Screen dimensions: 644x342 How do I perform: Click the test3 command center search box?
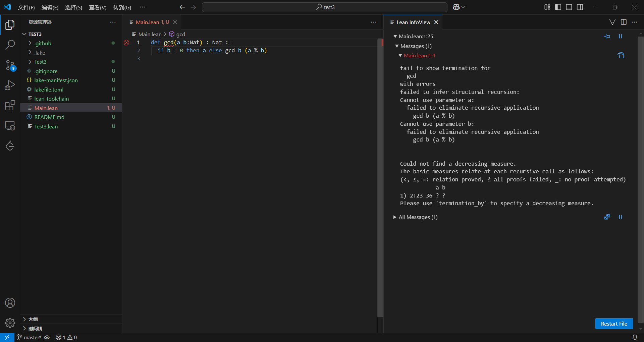tap(325, 7)
